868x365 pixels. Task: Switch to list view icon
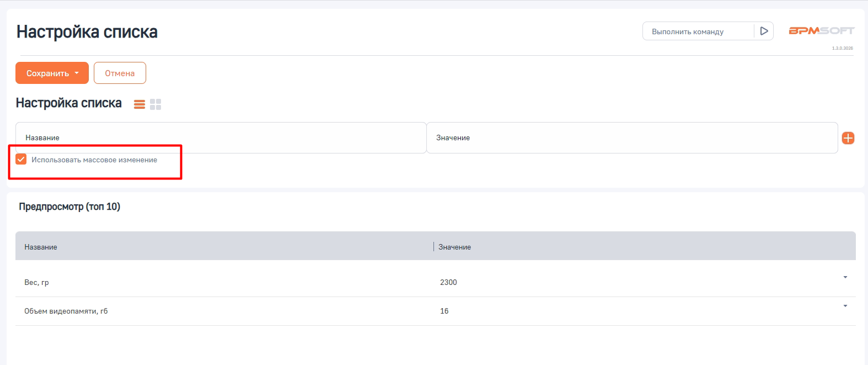point(140,104)
